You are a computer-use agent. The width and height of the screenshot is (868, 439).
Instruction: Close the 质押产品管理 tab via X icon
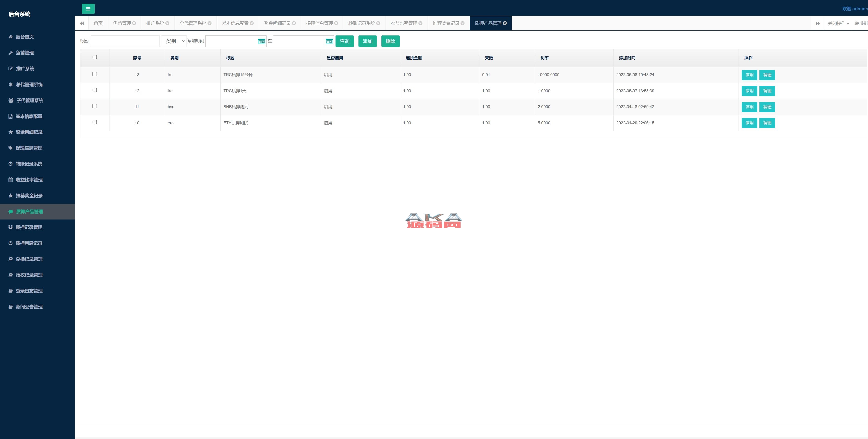coord(505,23)
